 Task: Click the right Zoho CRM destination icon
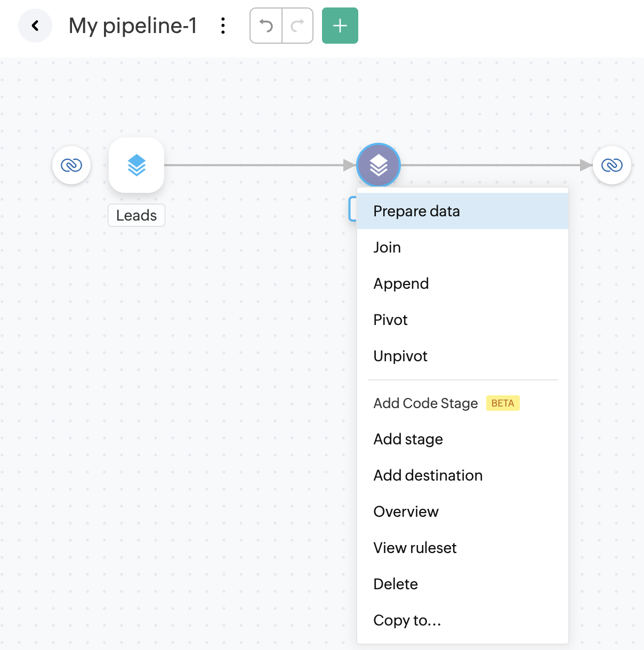pyautogui.click(x=612, y=165)
